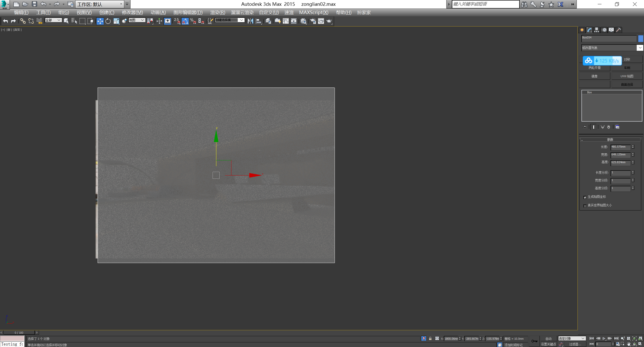Screen dimensions: 644x347
Task: Open the 视图 reference coordinate dropdown
Action: 137,20
